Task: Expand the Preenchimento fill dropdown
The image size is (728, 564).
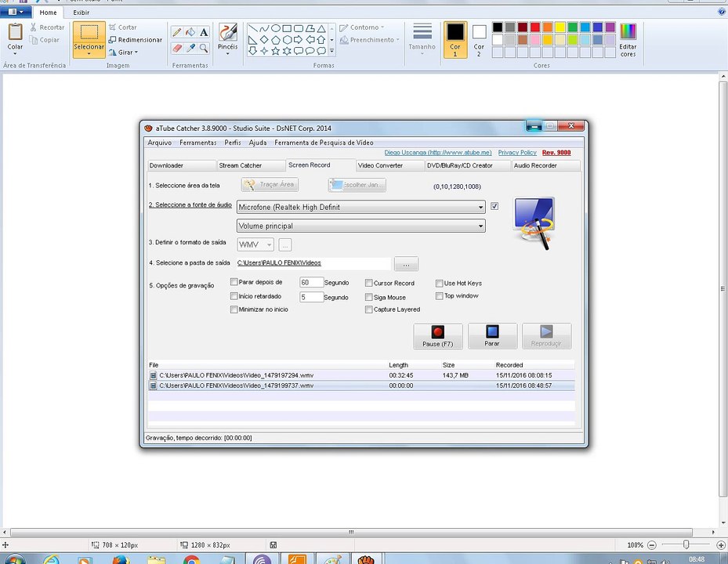Action: point(397,40)
